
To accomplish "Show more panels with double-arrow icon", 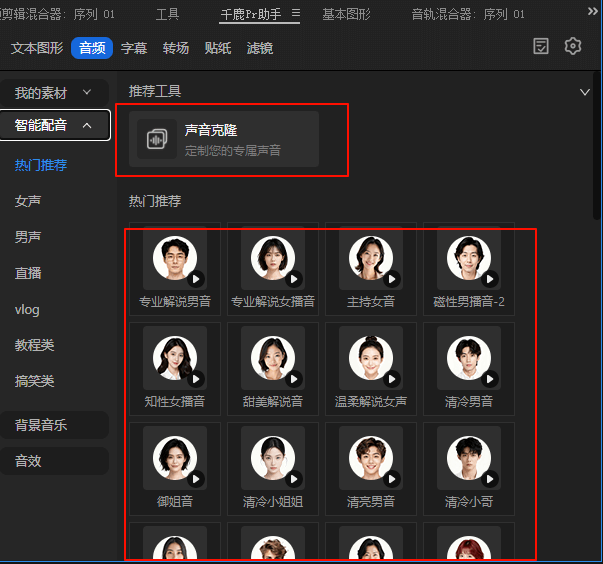I will (593, 12).
